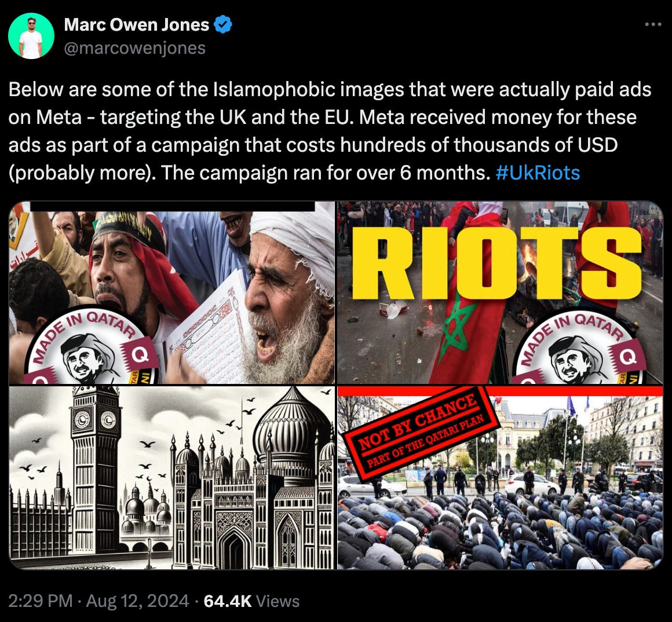The image size is (672, 622).
Task: Open the three-dot more options menu
Action: click(653, 24)
